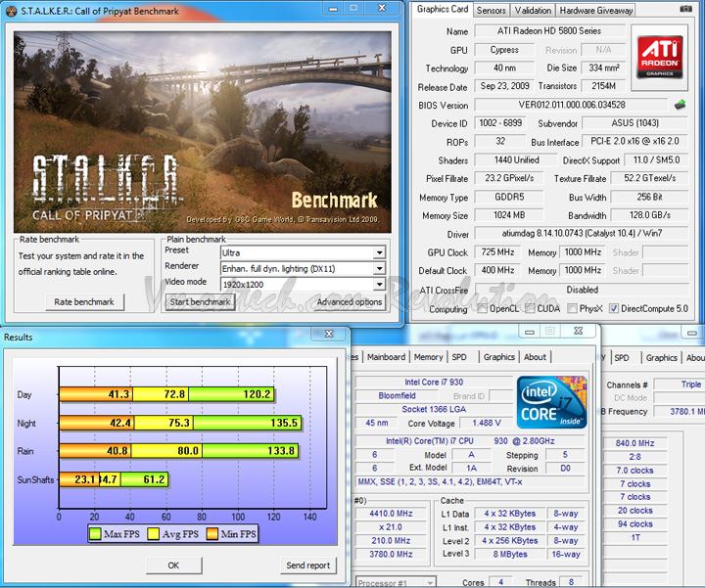The height and width of the screenshot is (588, 705).
Task: Click the BIOS save chip icon
Action: pyautogui.click(x=680, y=105)
